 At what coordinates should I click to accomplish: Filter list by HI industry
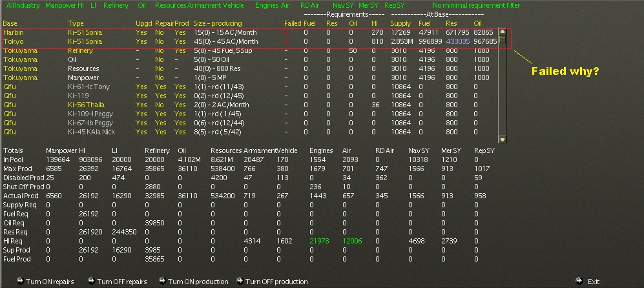(81, 5)
